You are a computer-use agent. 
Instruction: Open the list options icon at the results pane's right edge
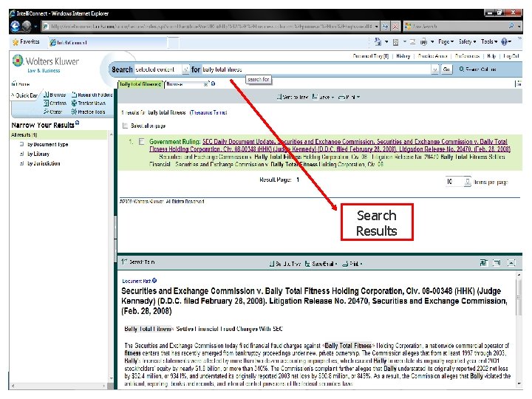518,83
